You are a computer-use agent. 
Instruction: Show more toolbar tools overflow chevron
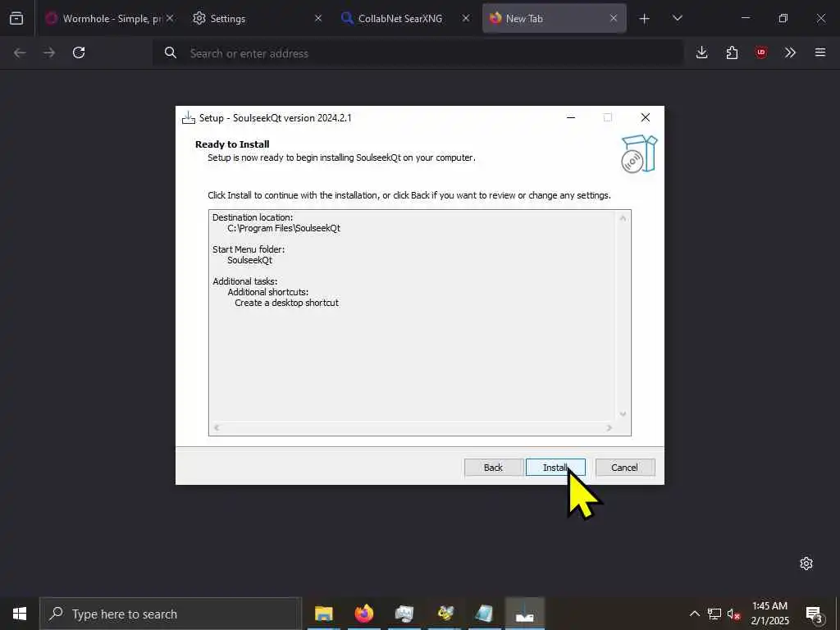pyautogui.click(x=790, y=52)
